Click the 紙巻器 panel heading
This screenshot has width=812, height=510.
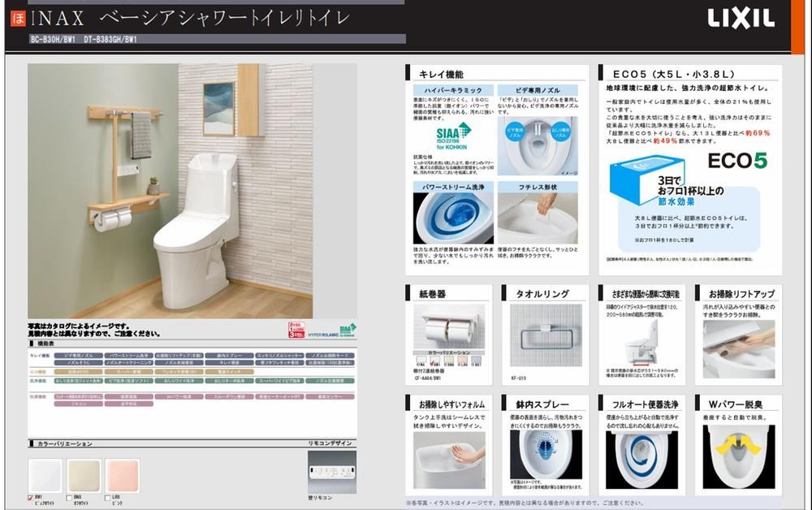coord(433,294)
